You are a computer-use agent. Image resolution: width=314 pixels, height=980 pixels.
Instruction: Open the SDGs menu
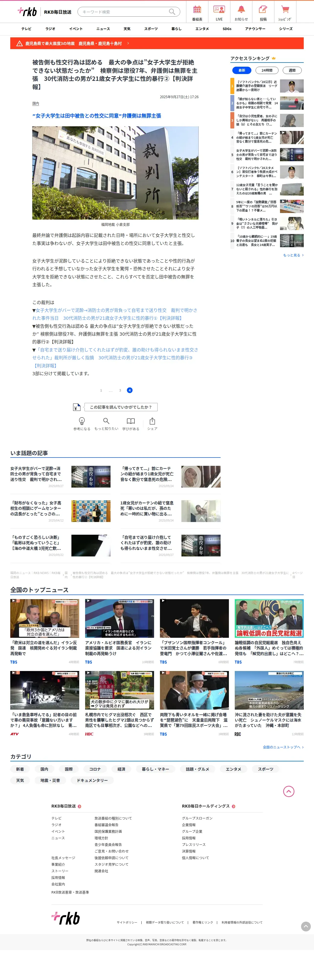[x=227, y=29]
